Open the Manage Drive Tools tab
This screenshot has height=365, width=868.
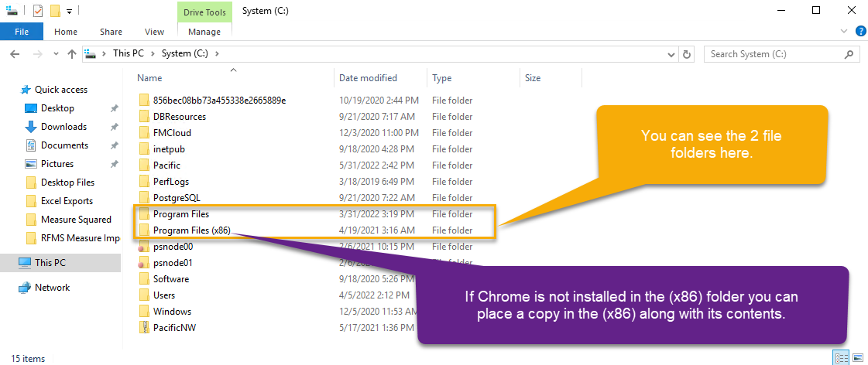204,32
